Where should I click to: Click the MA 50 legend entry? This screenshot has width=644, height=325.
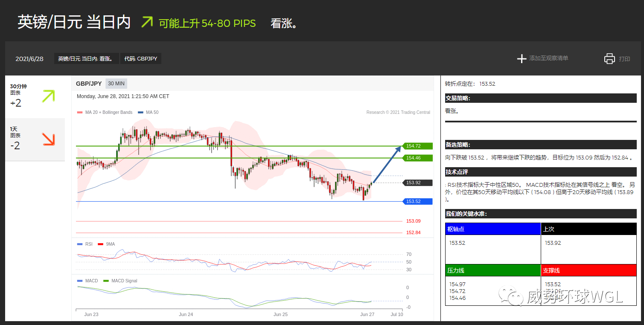click(148, 113)
